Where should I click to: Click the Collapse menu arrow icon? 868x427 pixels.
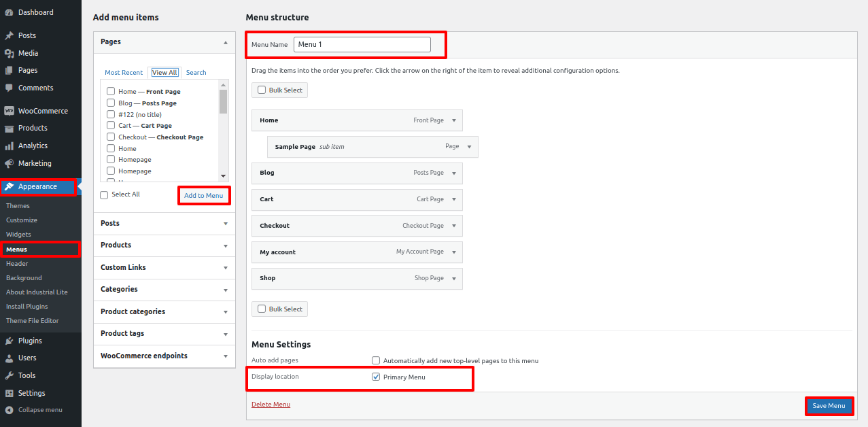(x=9, y=410)
